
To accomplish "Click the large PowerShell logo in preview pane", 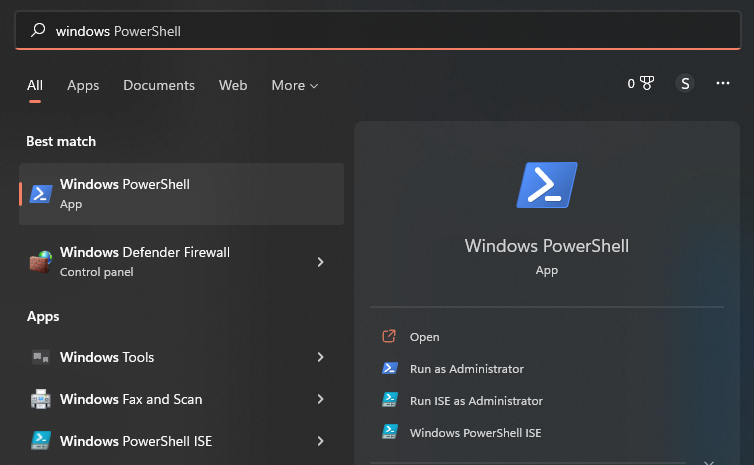I will 547,185.
